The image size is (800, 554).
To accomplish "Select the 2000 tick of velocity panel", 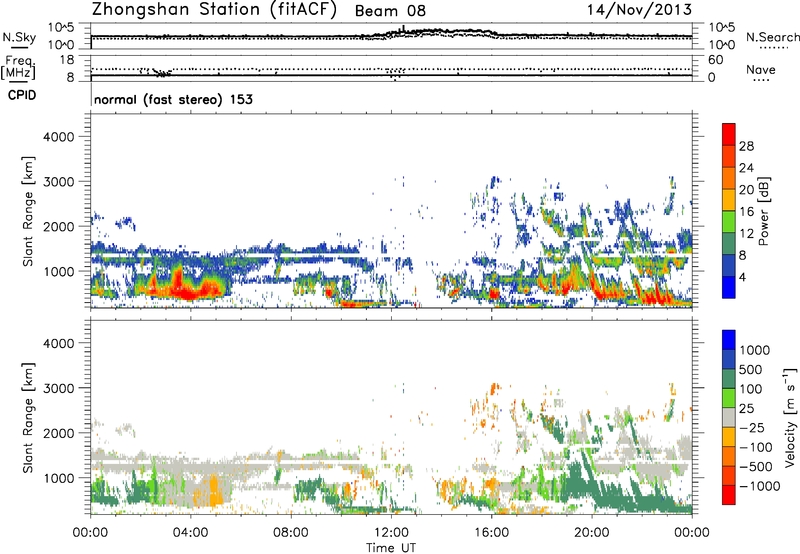I will (x=58, y=433).
